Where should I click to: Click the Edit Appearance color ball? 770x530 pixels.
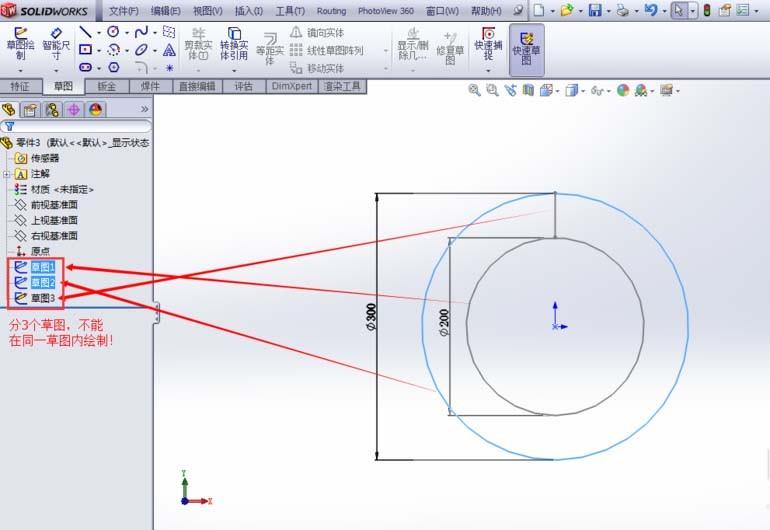tap(623, 90)
